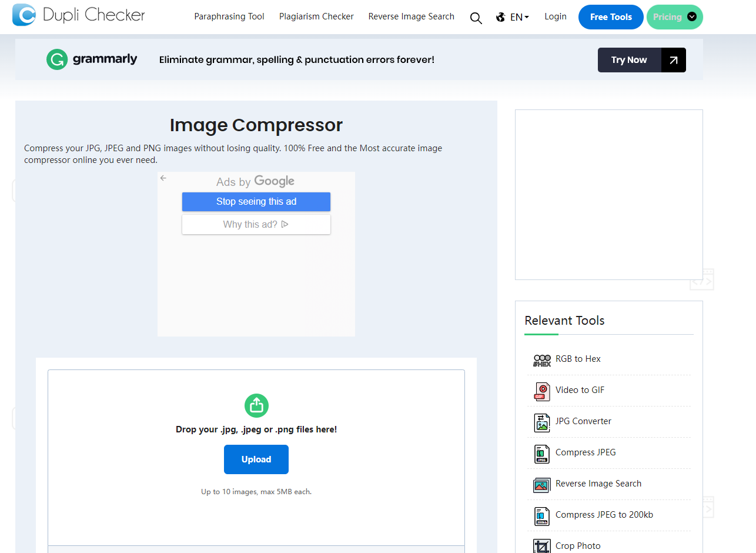Click the Reverse Image Search tool icon
The width and height of the screenshot is (756, 553).
[542, 485]
